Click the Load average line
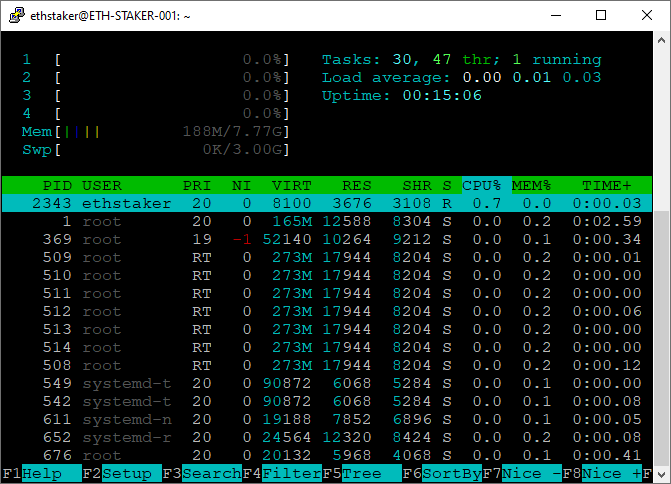671x484 pixels. (462, 77)
